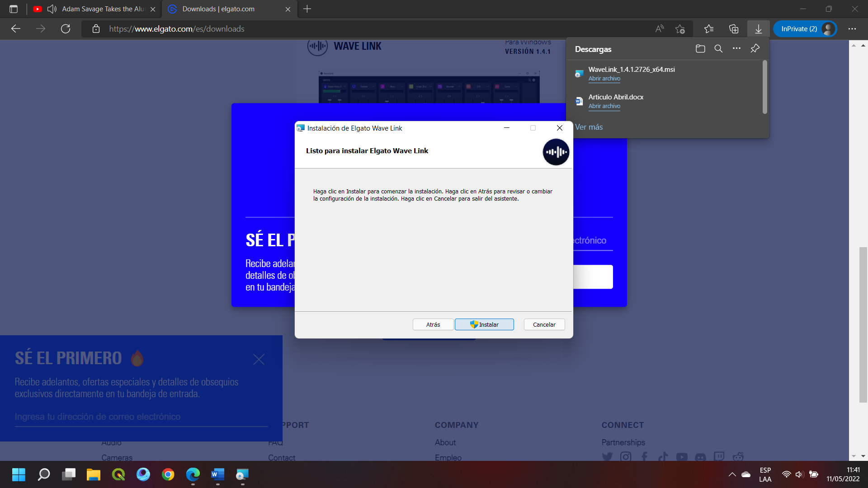868x488 pixels.
Task: Search downloads with magnifier icon
Action: (718, 49)
